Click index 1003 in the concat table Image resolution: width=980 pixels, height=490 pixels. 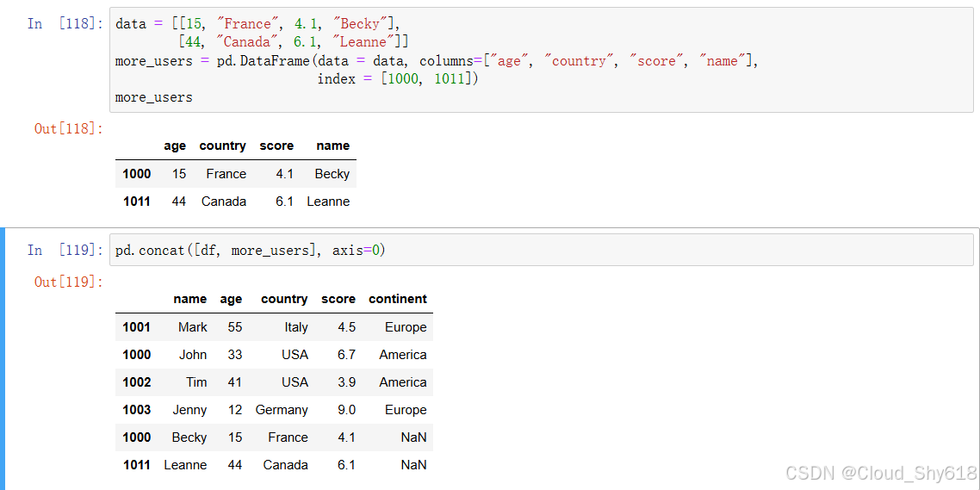pos(136,409)
